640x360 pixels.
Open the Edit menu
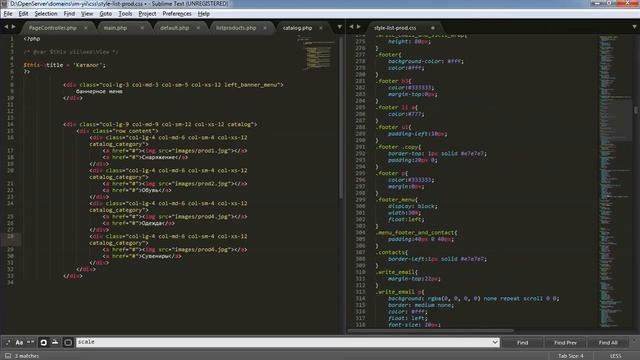(x=23, y=13)
